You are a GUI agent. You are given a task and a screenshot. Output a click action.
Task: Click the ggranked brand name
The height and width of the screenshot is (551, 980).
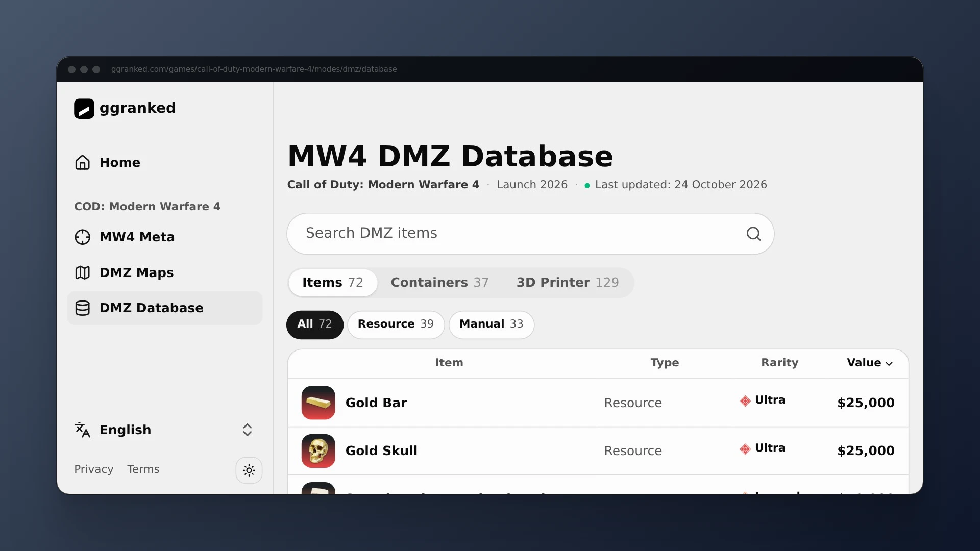tap(138, 108)
